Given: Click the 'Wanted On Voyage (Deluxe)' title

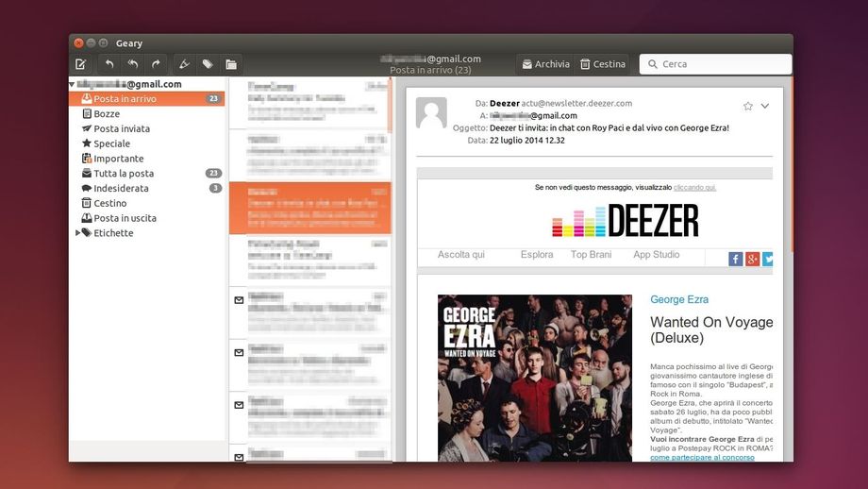Looking at the screenshot, I should pos(711,330).
